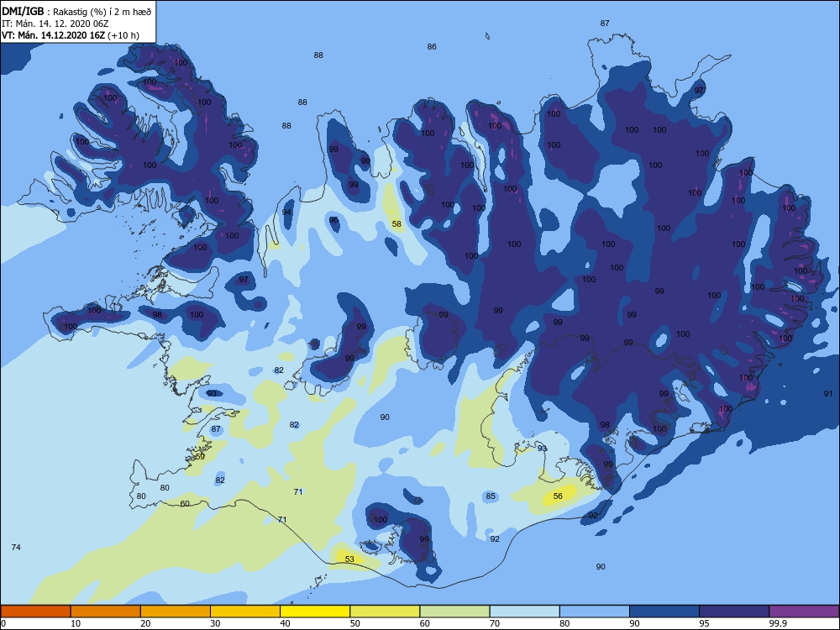Select the legend tick label 99.9

pyautogui.click(x=778, y=623)
